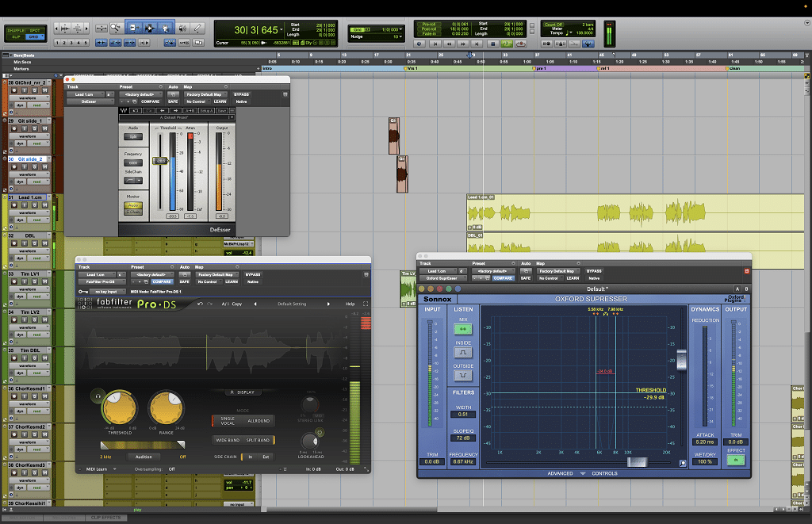Click Oxford SuprEsser Outside listen icon
The height and width of the screenshot is (524, 812).
click(x=463, y=375)
